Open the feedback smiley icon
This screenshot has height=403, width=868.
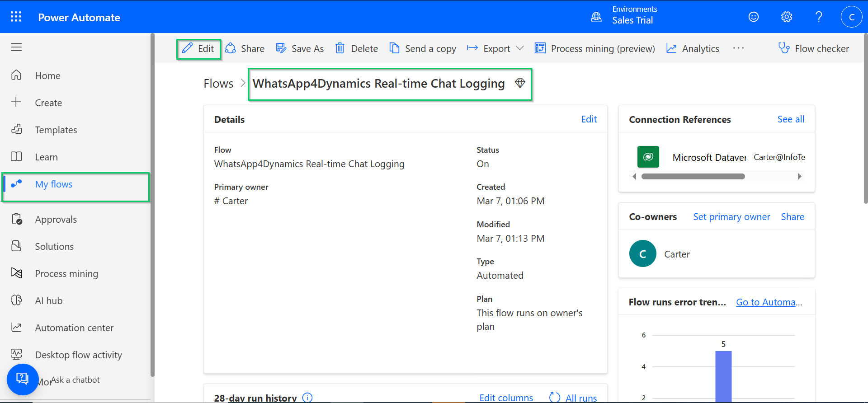coord(753,17)
